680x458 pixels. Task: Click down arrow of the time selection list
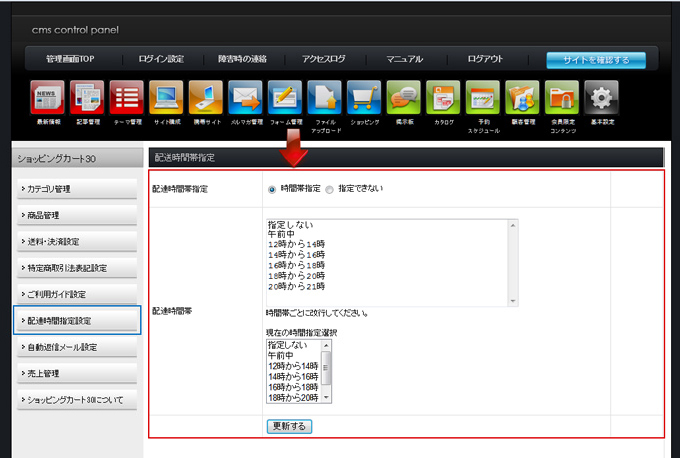(326, 397)
